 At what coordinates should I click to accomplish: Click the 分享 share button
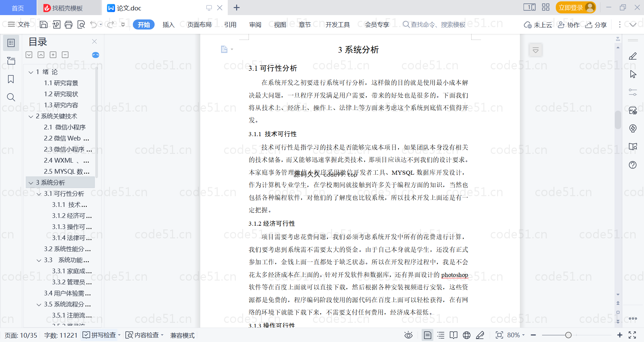pos(596,24)
